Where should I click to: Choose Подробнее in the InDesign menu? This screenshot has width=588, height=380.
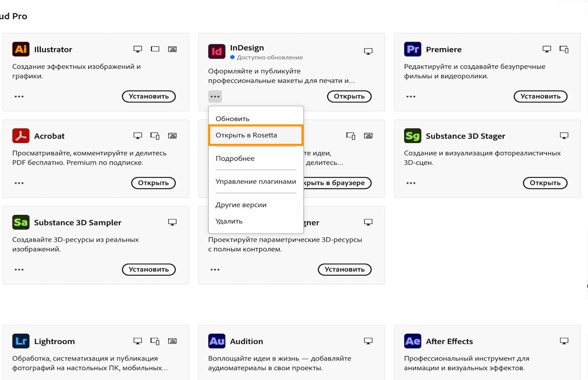[x=256, y=158]
